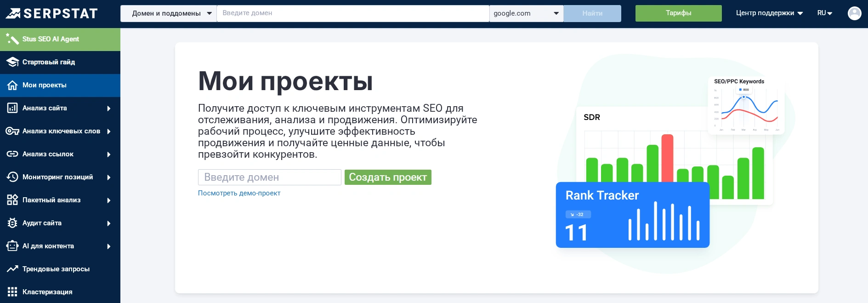Click the Найти search button
The image size is (868, 303).
592,13
